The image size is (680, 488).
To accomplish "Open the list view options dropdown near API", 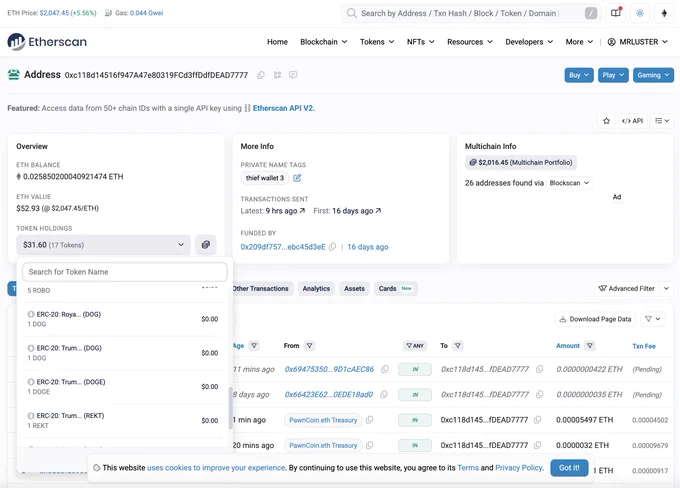I will [662, 121].
